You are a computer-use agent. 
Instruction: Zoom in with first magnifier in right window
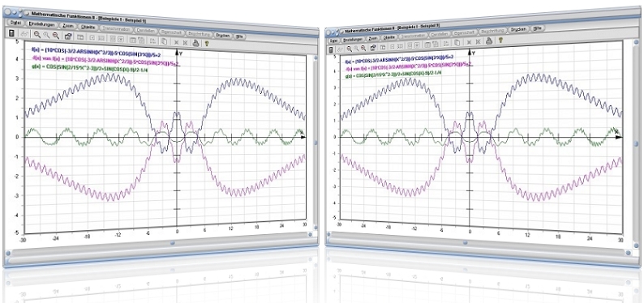tap(350, 49)
